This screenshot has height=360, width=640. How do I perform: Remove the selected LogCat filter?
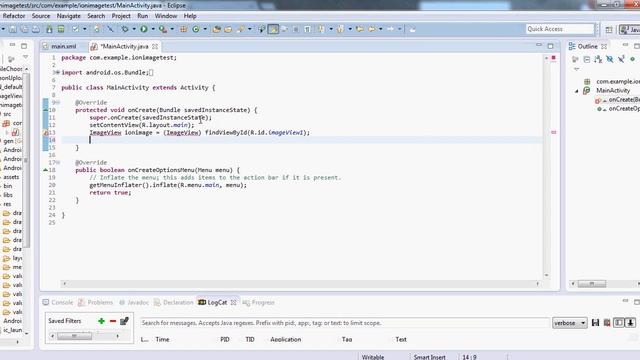[x=113, y=321]
